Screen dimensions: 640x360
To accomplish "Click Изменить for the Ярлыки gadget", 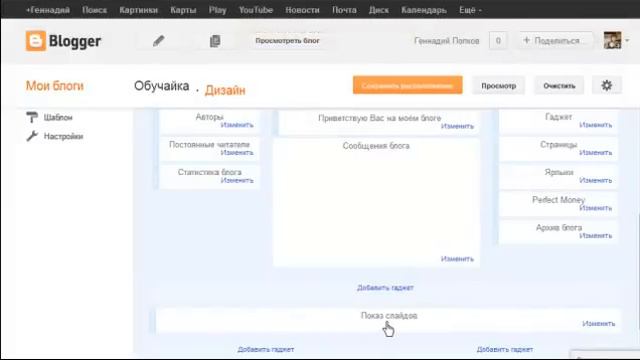I will pyautogui.click(x=596, y=180).
